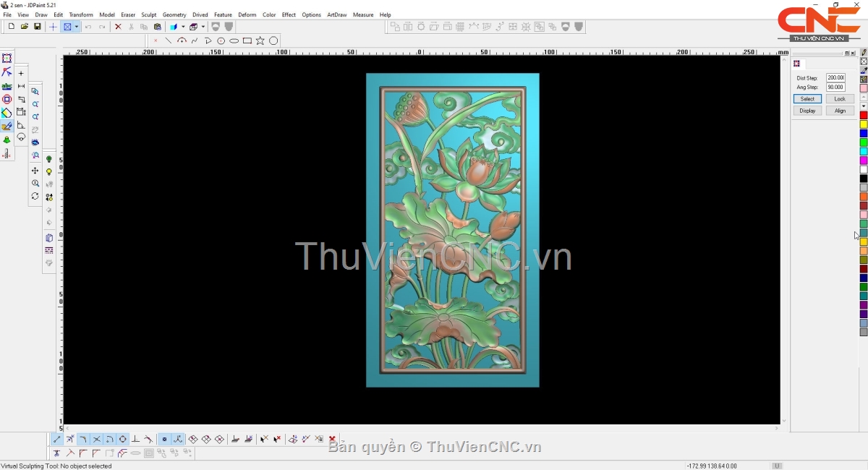Select the abc text tool

pyautogui.click(x=7, y=86)
